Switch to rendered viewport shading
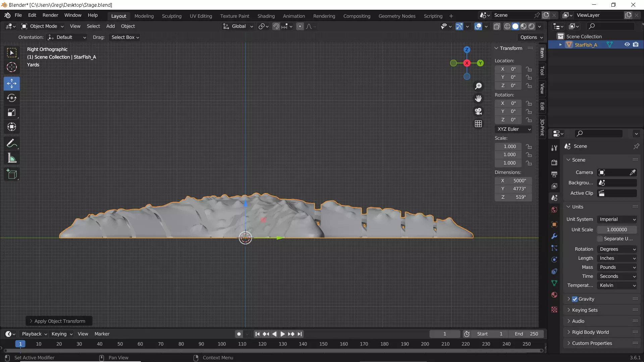644x362 pixels. pyautogui.click(x=532, y=26)
